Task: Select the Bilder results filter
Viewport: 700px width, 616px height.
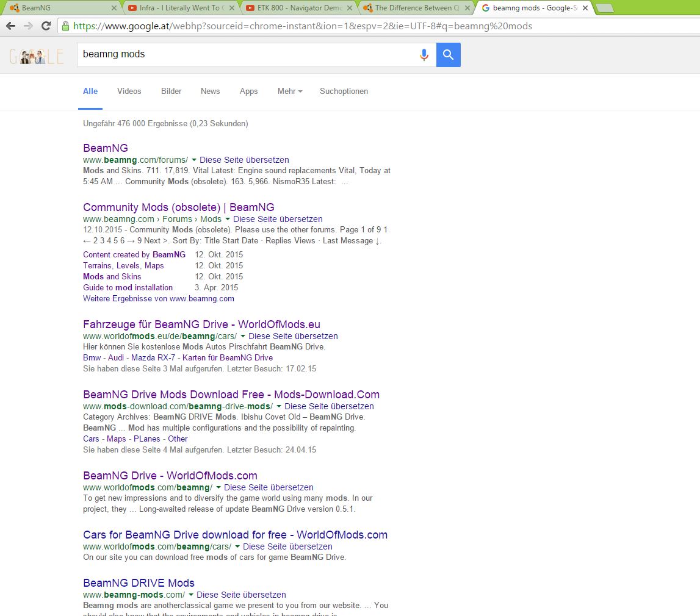Action: click(x=171, y=91)
